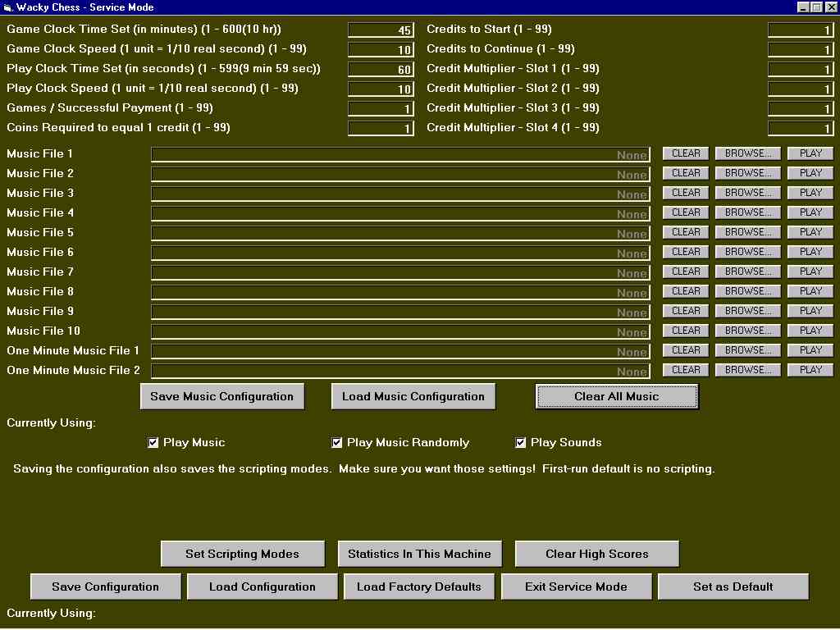Click Credit Multiplier Slot 1 field

pos(801,70)
